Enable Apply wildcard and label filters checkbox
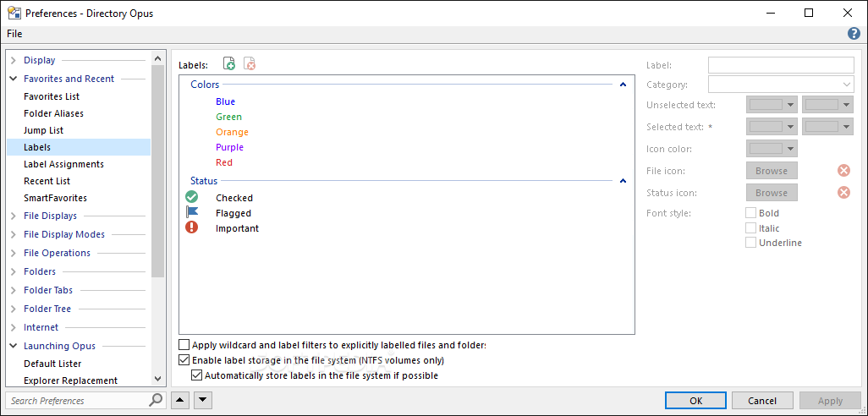The height and width of the screenshot is (416, 868). pyautogui.click(x=184, y=345)
